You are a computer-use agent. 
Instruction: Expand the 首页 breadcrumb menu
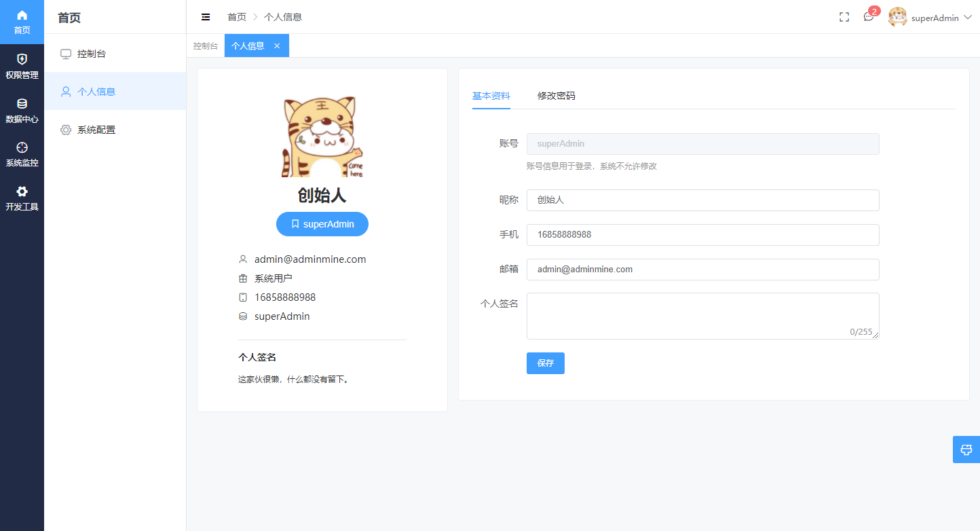point(237,16)
